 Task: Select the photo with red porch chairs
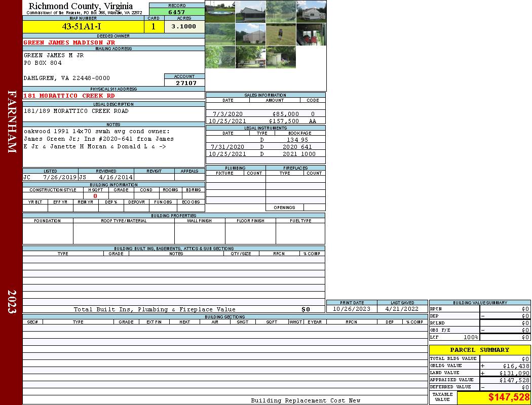tap(311, 34)
